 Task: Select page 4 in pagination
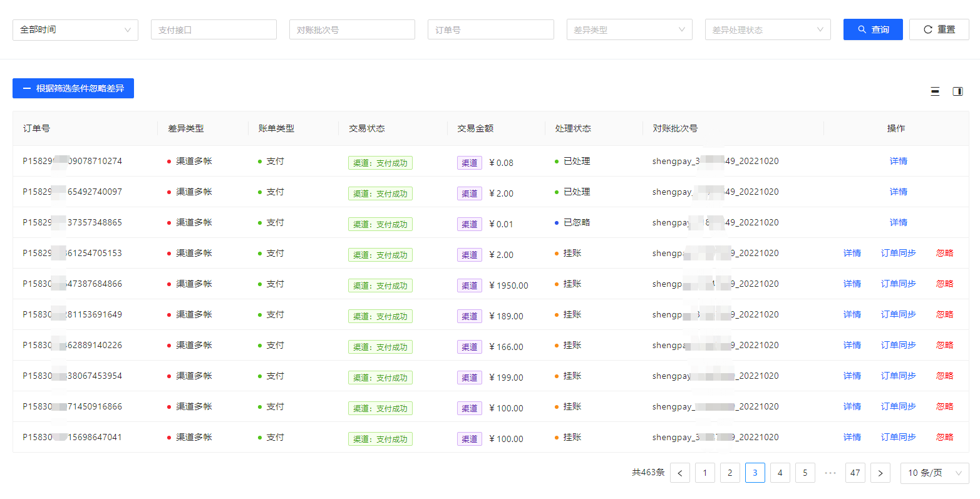coord(780,473)
